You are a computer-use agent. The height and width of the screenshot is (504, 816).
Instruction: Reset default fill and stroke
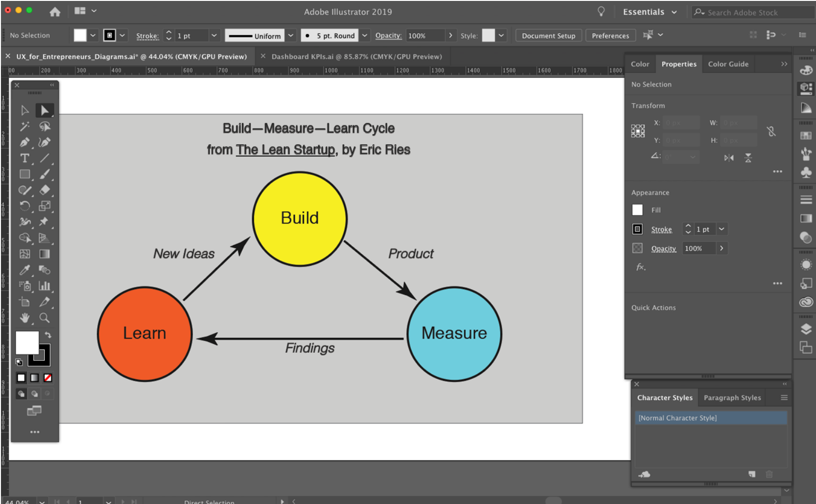click(19, 362)
